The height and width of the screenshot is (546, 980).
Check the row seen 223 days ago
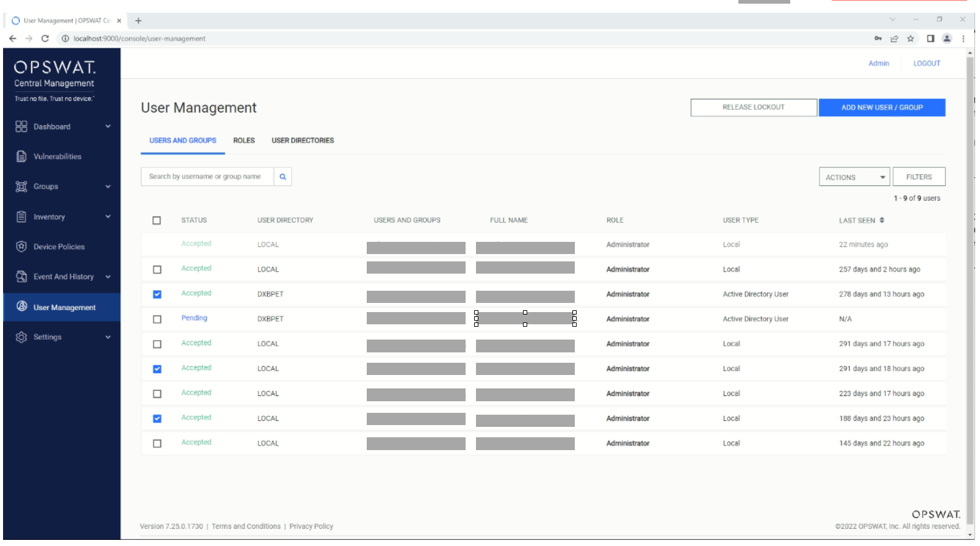[x=157, y=394]
